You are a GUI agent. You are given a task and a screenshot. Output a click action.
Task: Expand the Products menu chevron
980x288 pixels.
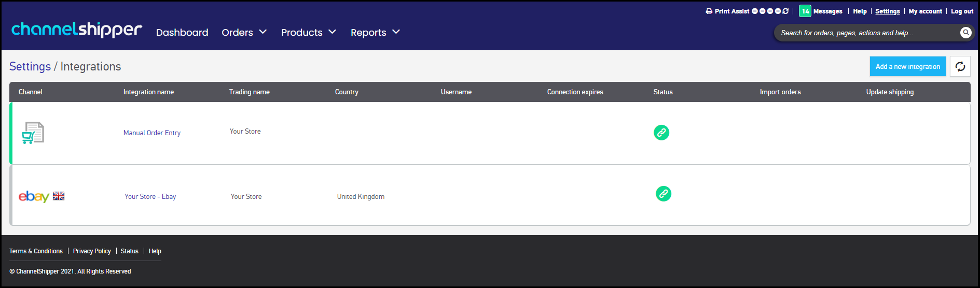point(333,32)
